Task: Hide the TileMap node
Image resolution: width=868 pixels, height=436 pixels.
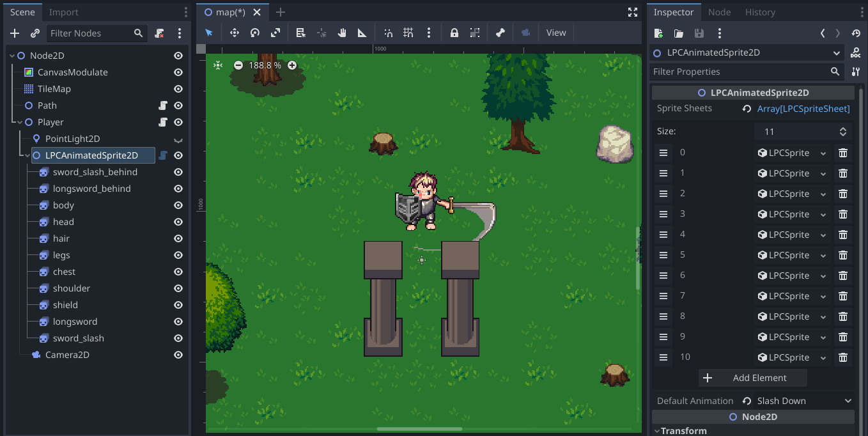Action: click(178, 89)
